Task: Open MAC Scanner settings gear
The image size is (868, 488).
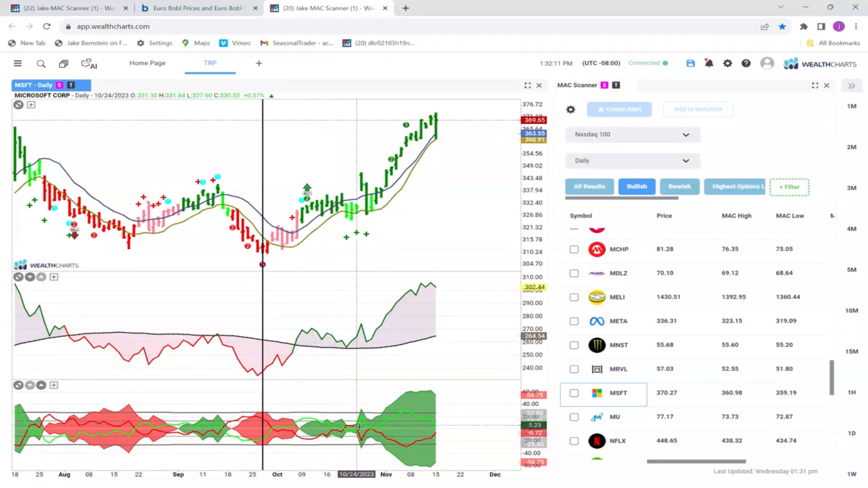Action: [x=571, y=109]
